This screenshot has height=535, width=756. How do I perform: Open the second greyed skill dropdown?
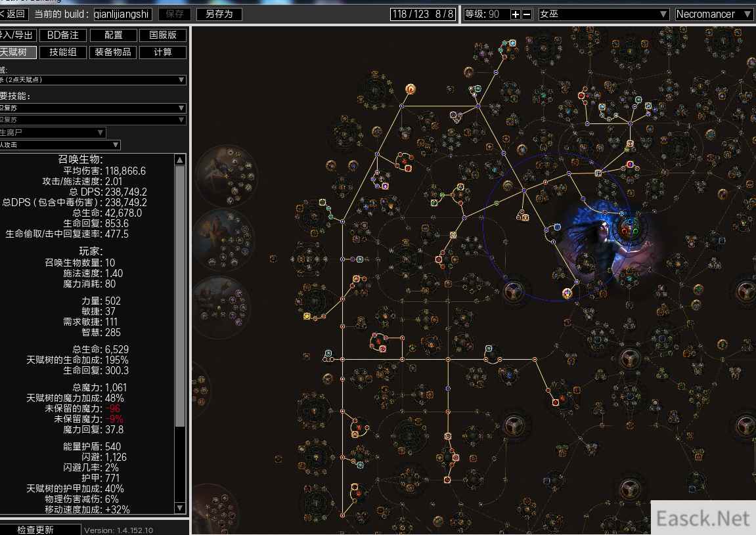coord(93,119)
